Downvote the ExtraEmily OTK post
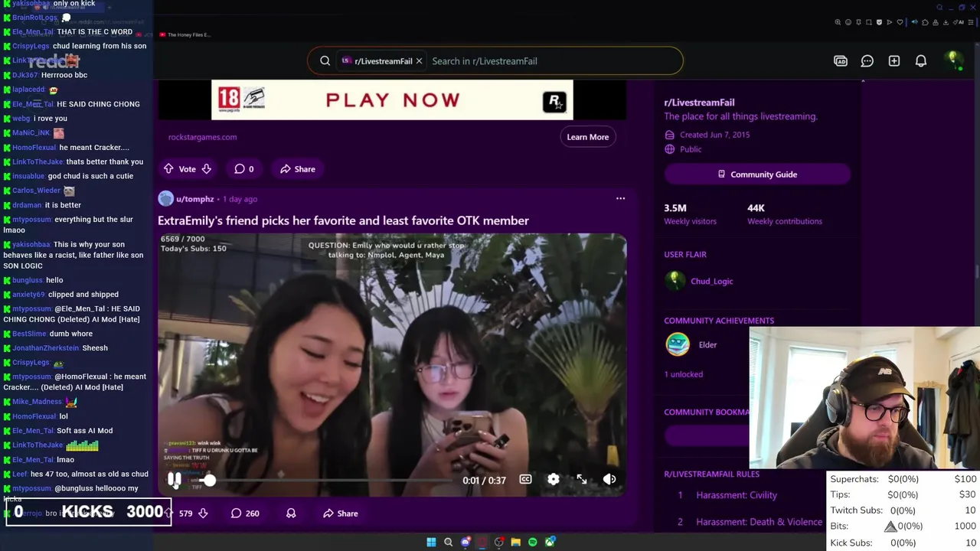Image resolution: width=980 pixels, height=551 pixels. [x=203, y=514]
